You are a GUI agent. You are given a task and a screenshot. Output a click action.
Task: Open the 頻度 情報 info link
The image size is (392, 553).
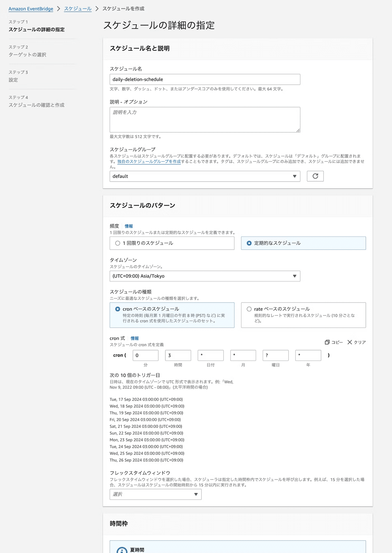coord(129,226)
